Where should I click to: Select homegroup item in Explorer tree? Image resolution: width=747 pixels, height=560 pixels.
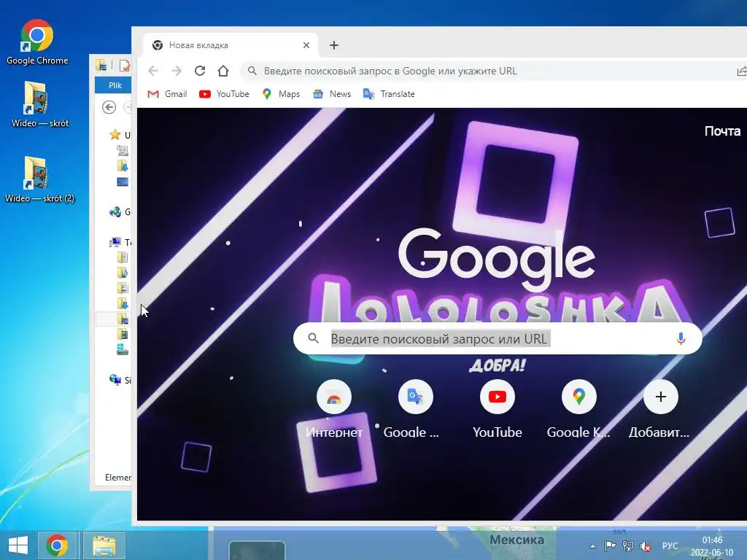115,212
